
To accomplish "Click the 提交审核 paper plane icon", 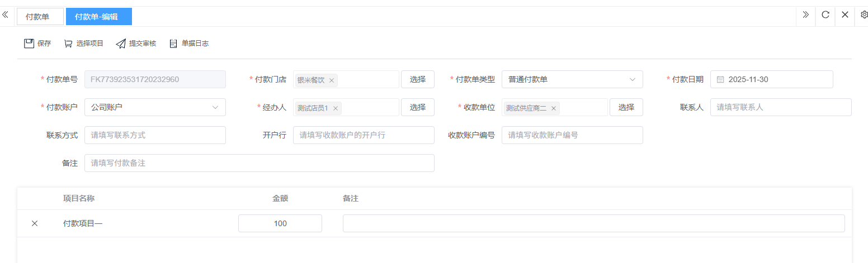I will pos(121,44).
